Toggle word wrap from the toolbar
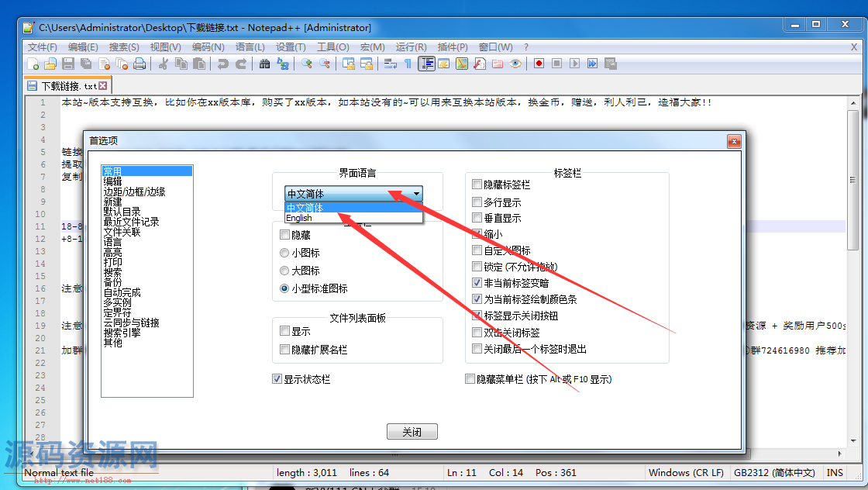868x490 pixels. 391,64
